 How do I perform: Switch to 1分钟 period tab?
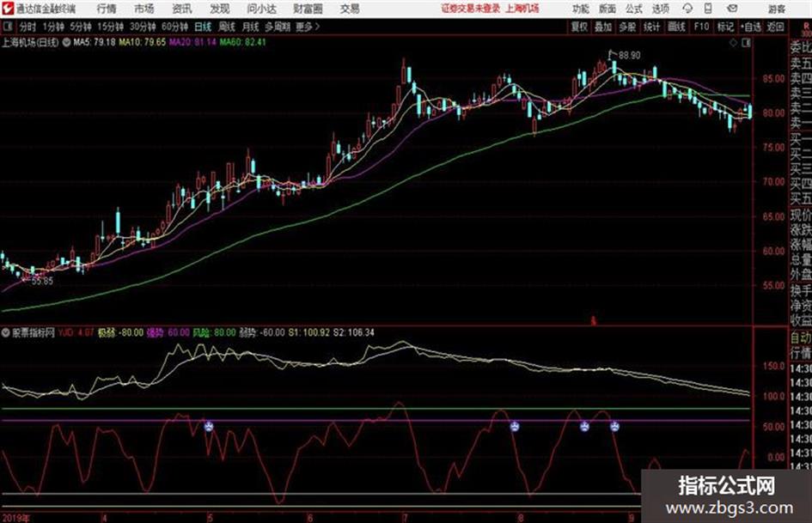tap(52, 27)
